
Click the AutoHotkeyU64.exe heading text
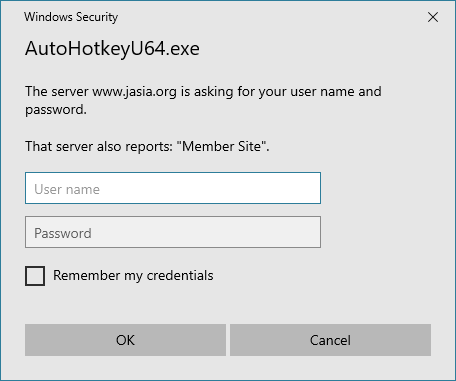pyautogui.click(x=112, y=49)
